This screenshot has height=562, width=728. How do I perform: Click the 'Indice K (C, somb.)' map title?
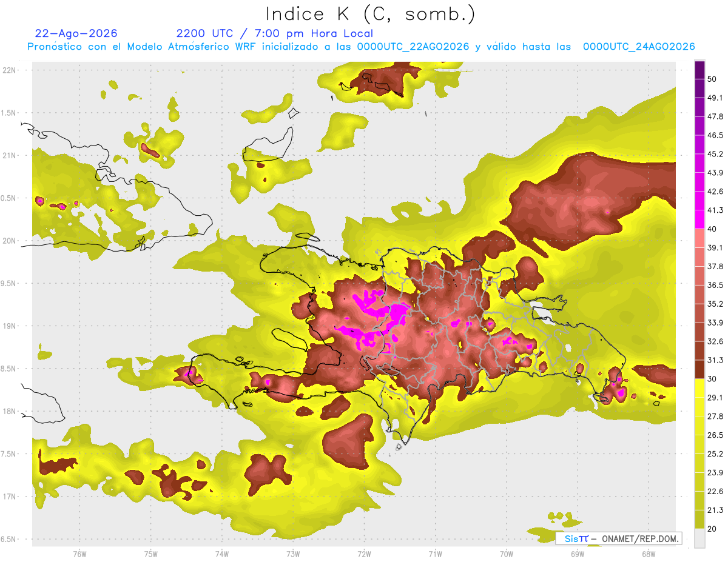click(x=371, y=14)
